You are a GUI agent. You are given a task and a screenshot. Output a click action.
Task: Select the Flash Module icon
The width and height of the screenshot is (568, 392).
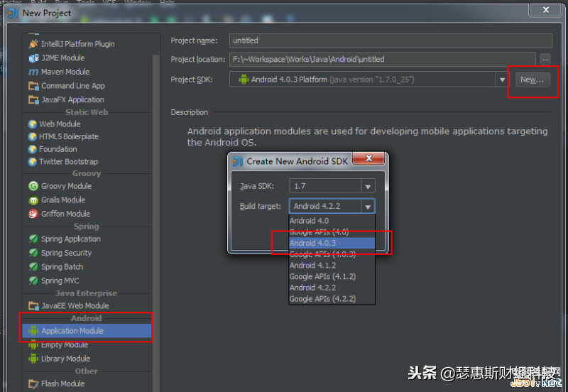pos(33,383)
